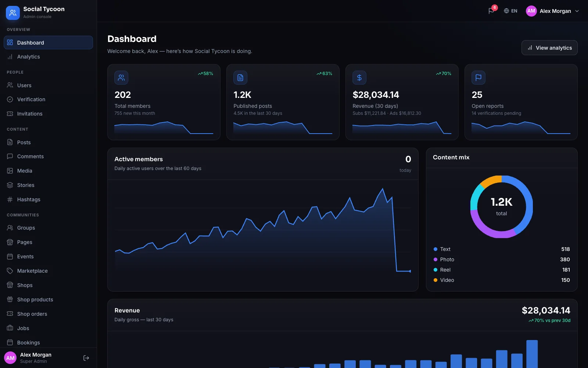This screenshot has width=588, height=368.
Task: Click the blue Text legend dot
Action: click(435, 249)
